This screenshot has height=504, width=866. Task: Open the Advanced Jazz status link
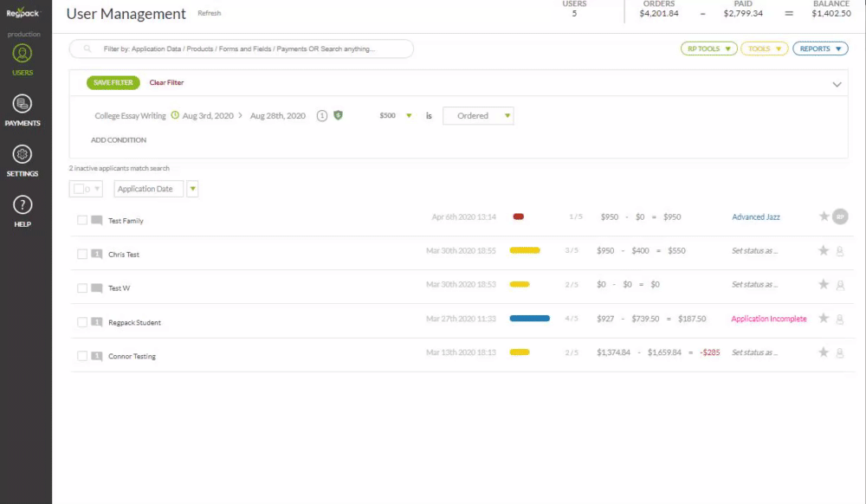755,217
